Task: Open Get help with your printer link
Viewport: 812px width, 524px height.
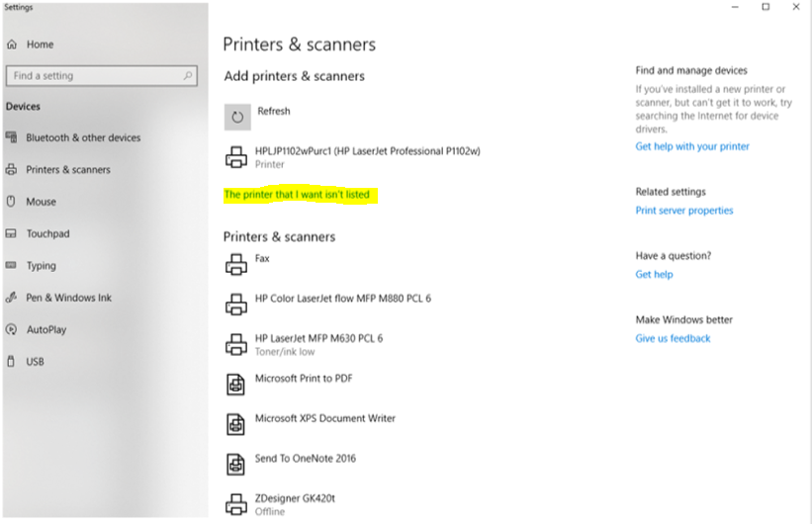Action: point(692,146)
